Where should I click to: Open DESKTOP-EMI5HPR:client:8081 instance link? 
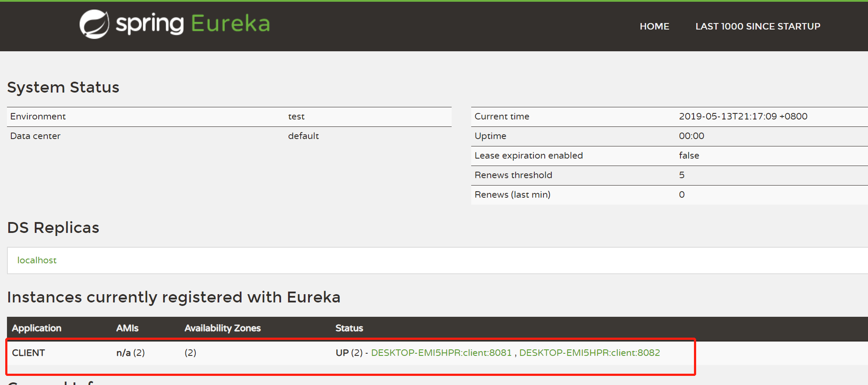441,352
